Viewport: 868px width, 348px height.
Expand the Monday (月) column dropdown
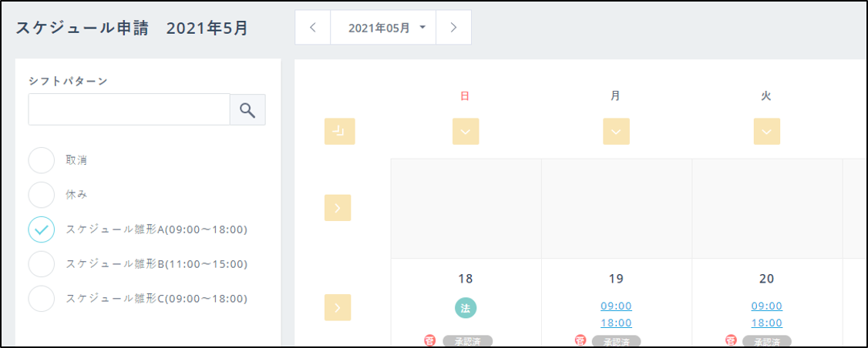(x=616, y=132)
